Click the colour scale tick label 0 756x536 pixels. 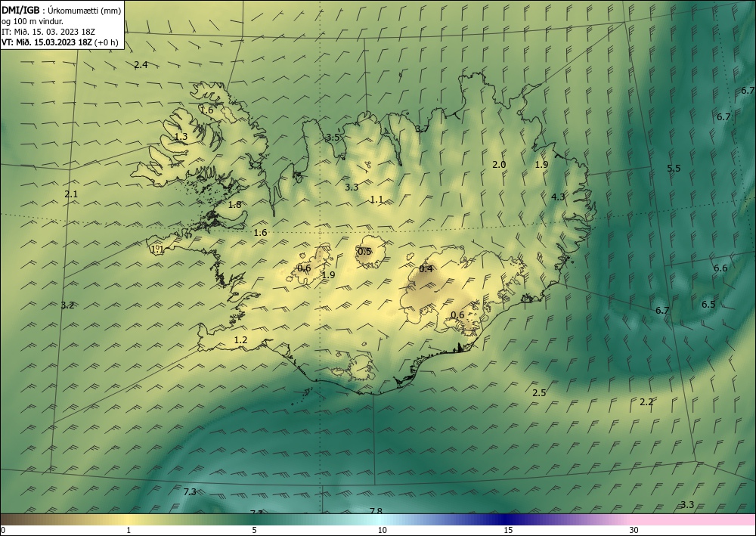3,530
